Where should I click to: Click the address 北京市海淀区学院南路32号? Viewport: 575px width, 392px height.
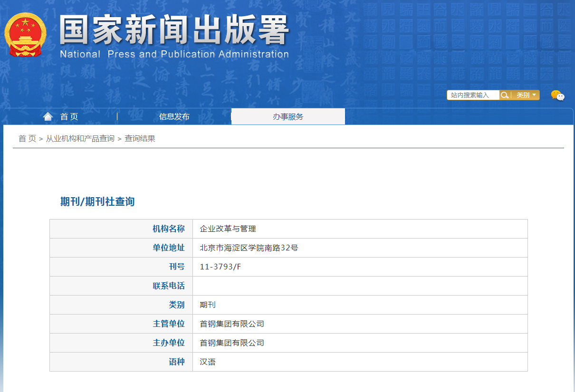click(x=249, y=248)
